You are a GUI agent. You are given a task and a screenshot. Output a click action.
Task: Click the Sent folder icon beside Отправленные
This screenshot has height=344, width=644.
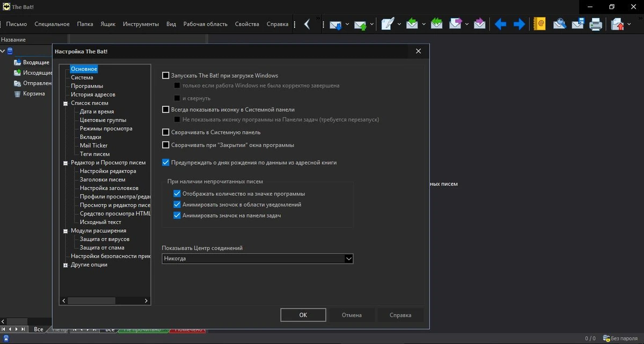tap(17, 83)
